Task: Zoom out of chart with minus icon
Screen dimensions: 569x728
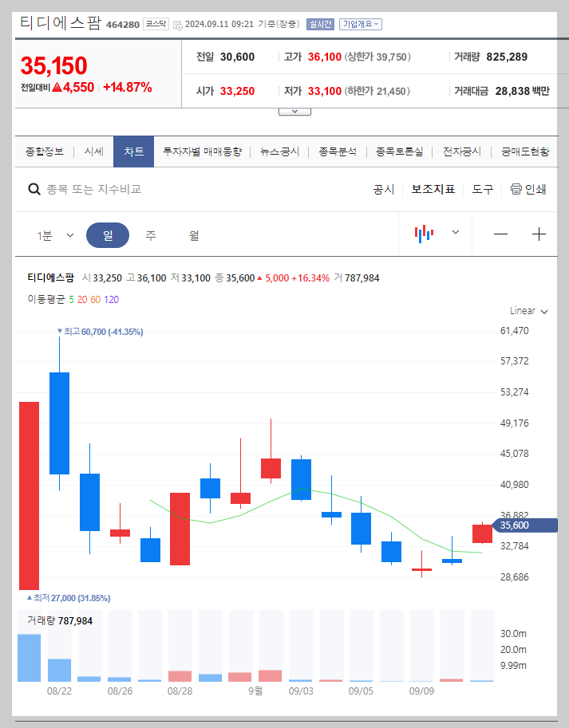Action: [500, 234]
